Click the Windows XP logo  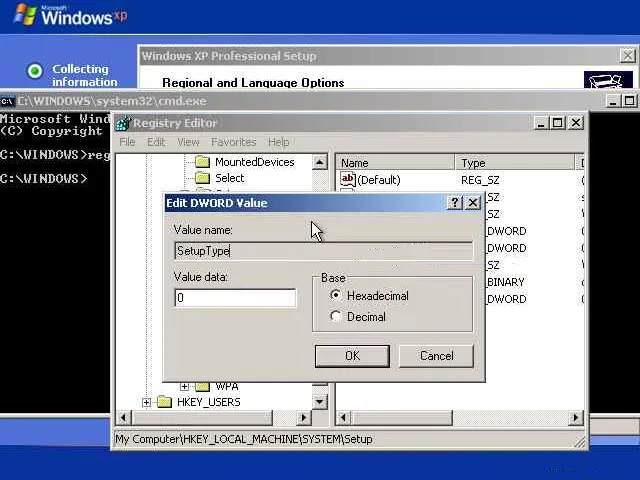point(70,15)
